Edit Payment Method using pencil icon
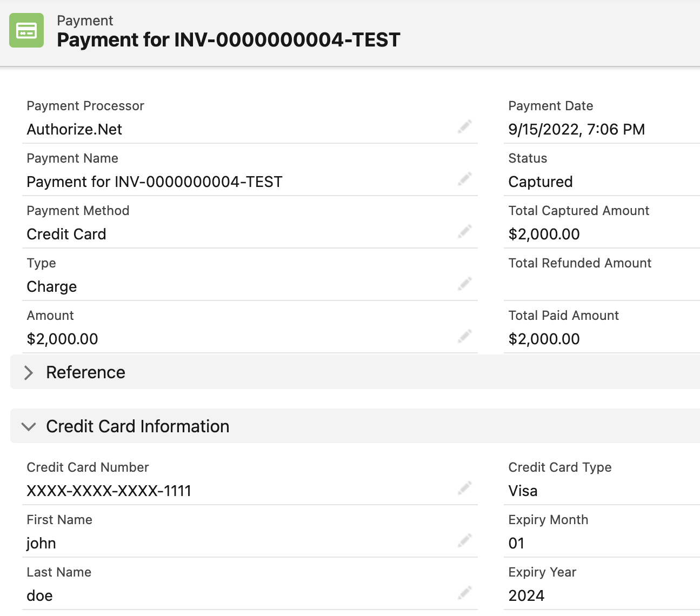700x616 pixels. (x=464, y=231)
